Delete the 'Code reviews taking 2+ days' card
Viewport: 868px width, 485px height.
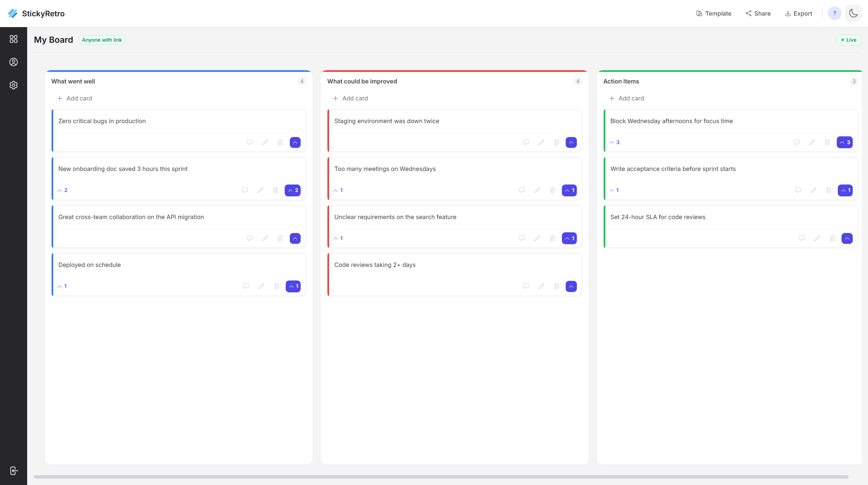(x=556, y=287)
